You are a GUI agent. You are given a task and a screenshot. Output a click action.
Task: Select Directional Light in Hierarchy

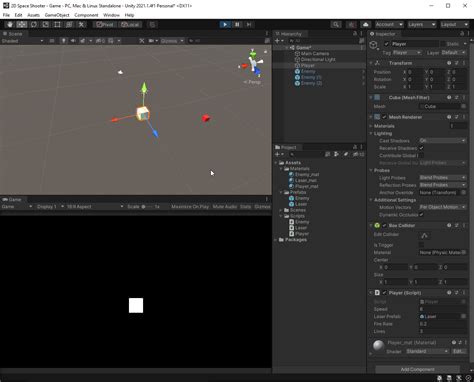pos(318,60)
